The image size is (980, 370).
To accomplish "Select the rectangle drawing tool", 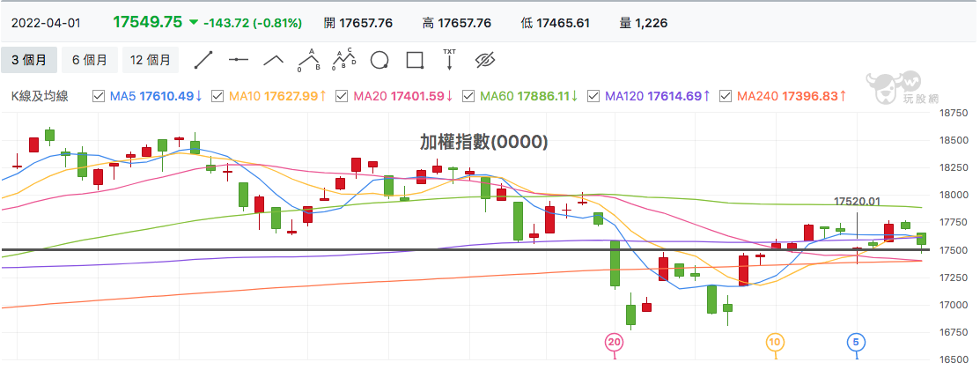I will click(415, 60).
